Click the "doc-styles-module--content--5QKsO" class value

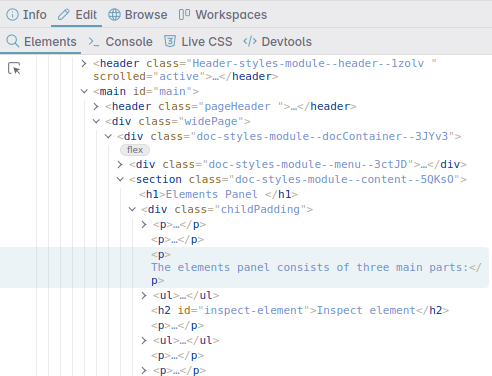[x=344, y=179]
